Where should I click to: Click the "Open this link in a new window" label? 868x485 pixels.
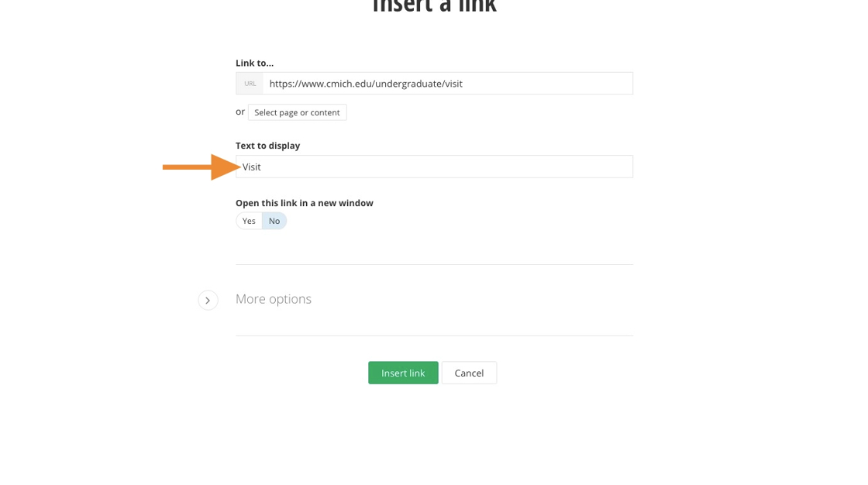304,203
